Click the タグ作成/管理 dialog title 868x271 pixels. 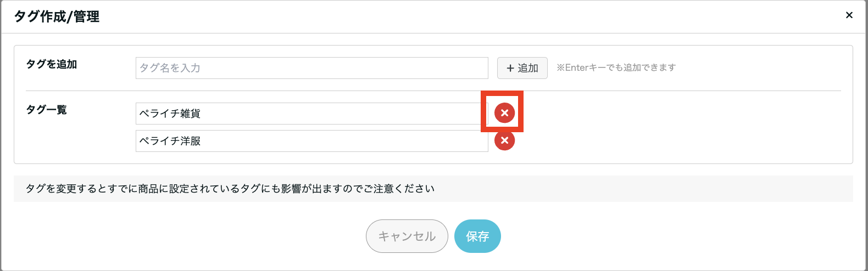[57, 16]
